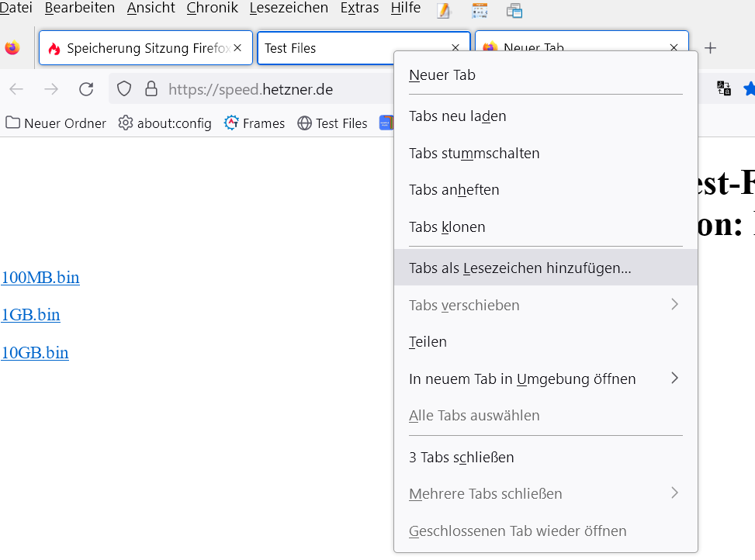Click the notepad pencil icon in menu bar
Image resolution: width=755 pixels, height=560 pixels.
point(444,10)
